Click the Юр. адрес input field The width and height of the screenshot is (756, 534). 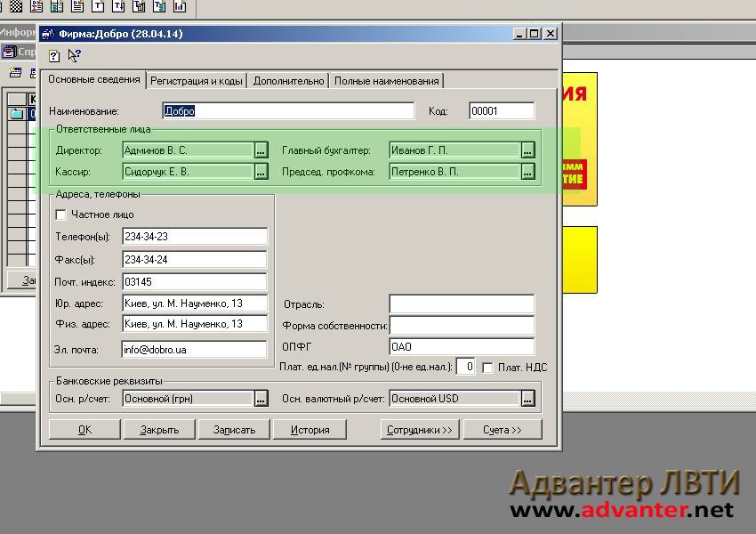195,303
